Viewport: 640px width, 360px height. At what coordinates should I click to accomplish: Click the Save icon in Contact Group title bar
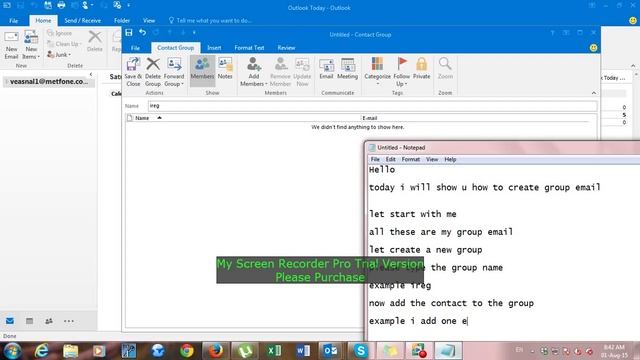(129, 33)
